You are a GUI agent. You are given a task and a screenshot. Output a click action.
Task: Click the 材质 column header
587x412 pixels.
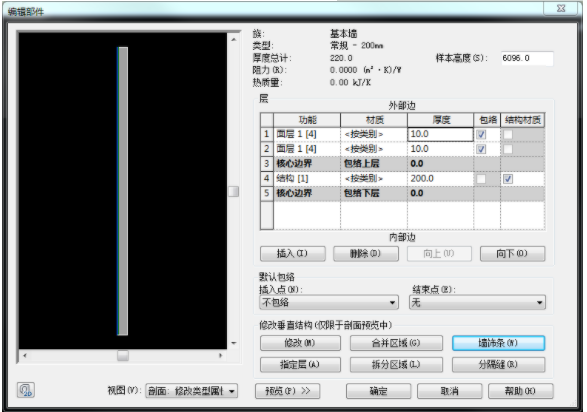[374, 120]
